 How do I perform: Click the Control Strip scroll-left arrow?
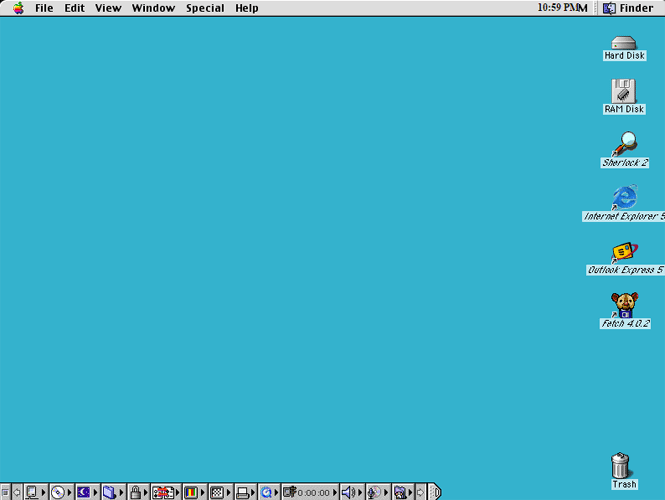click(17, 492)
